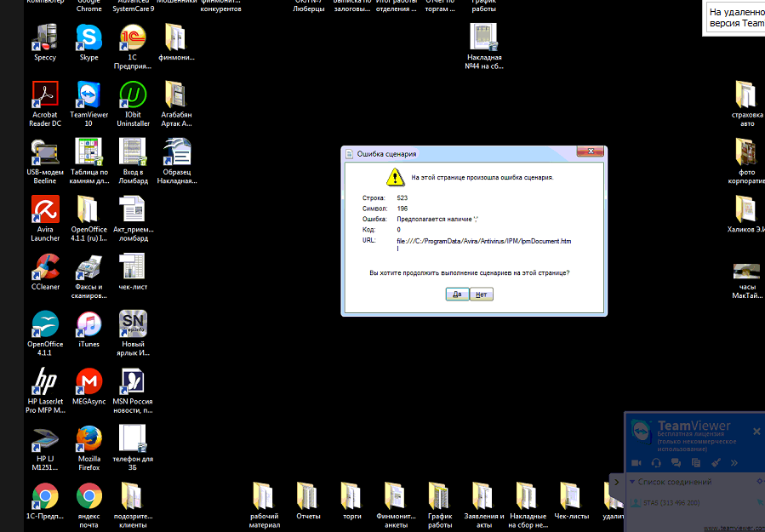This screenshot has height=532, width=765.
Task: Select Chrome shortcut labeled 1С-Предп...
Action: point(45,501)
